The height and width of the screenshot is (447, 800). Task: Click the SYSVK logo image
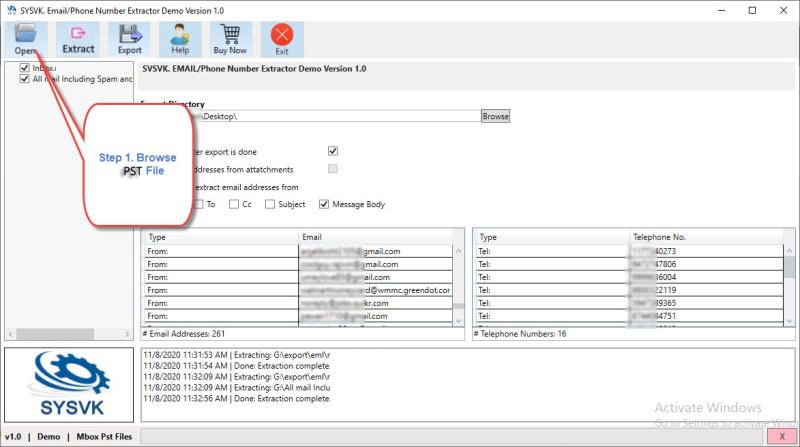(x=69, y=385)
